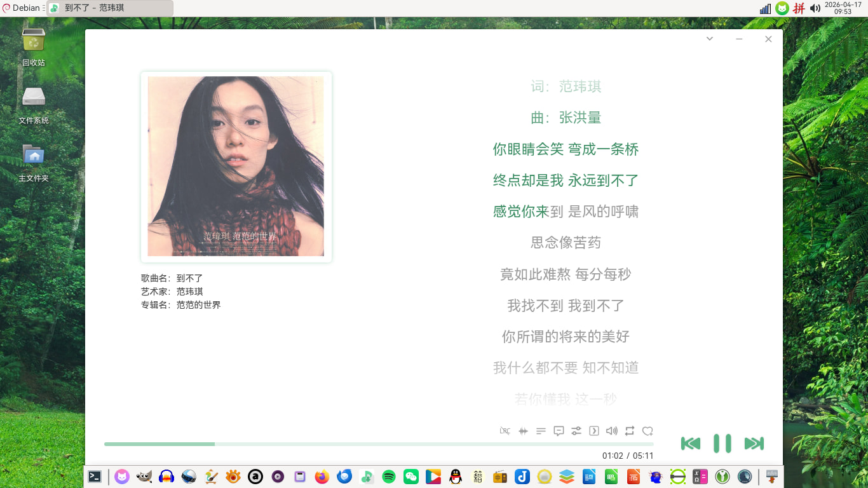
Task: Mute the volume speaker icon
Action: tap(612, 431)
